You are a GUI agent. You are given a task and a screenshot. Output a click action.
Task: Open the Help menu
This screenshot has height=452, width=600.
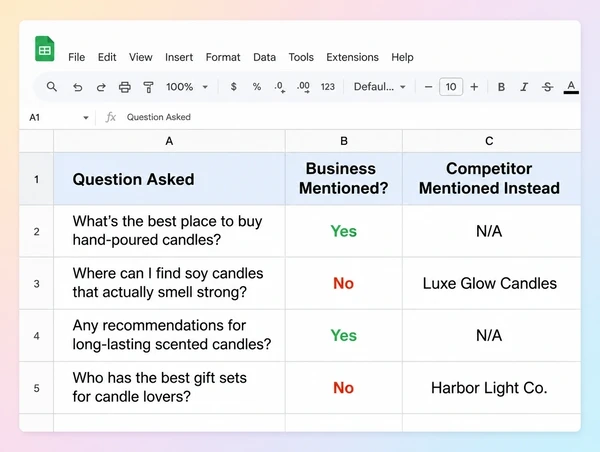coord(402,57)
